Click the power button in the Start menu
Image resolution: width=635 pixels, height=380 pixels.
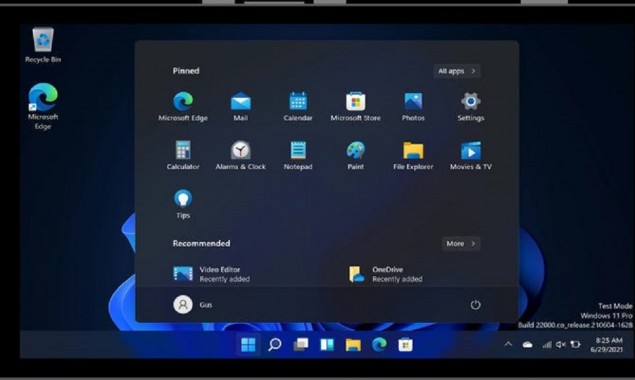pyautogui.click(x=475, y=305)
